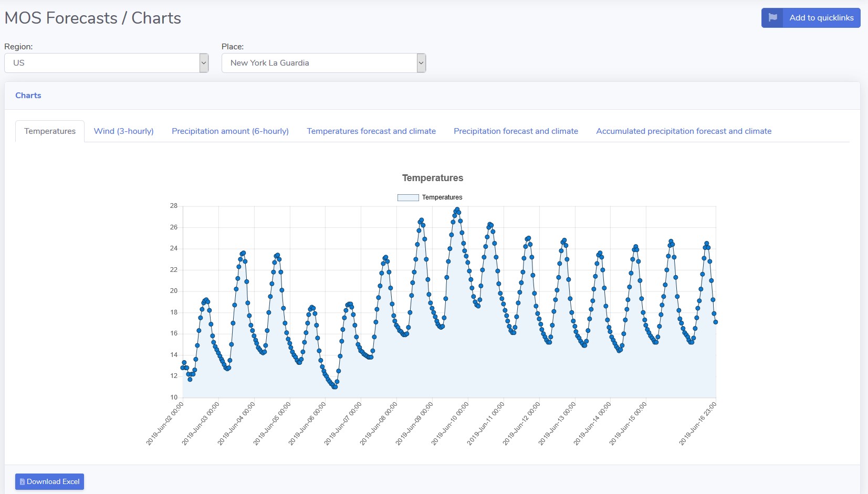Expand the Place dropdown arrow
Screen dimensions: 868x494
[421, 63]
